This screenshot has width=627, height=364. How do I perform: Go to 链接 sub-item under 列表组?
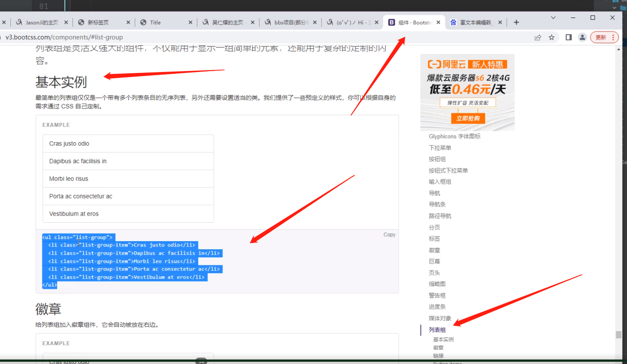438,356
